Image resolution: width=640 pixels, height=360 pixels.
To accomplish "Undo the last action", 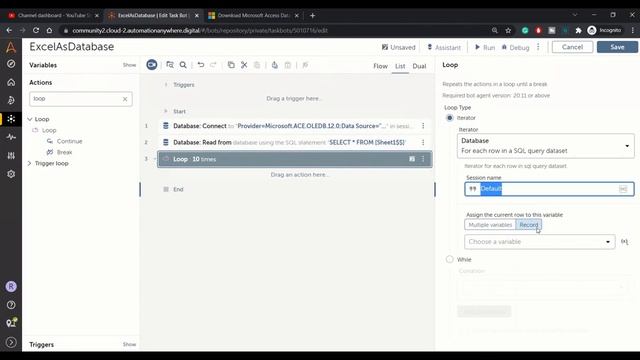I will click(x=200, y=65).
